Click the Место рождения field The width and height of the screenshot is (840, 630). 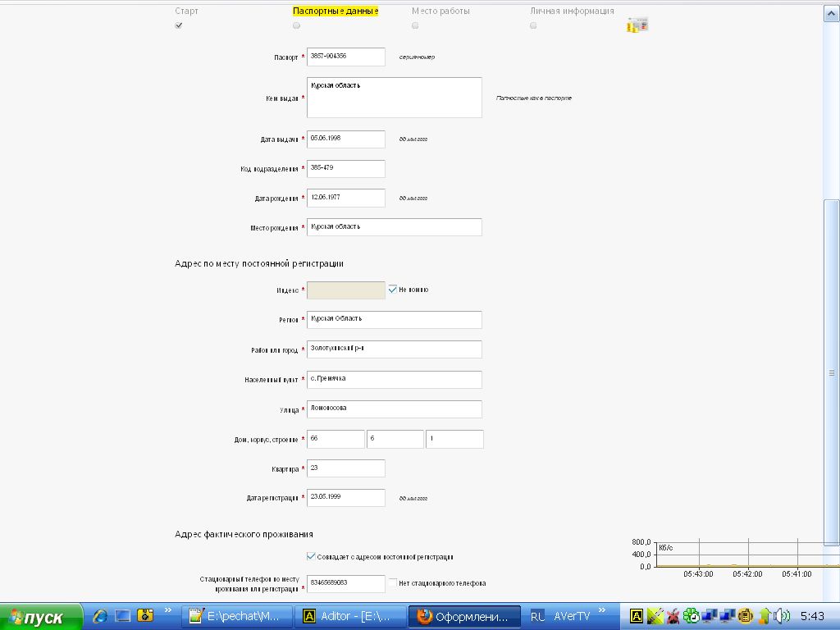[395, 227]
